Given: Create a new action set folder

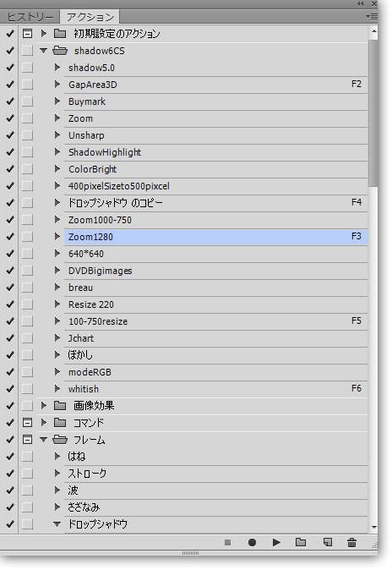Looking at the screenshot, I should [301, 543].
